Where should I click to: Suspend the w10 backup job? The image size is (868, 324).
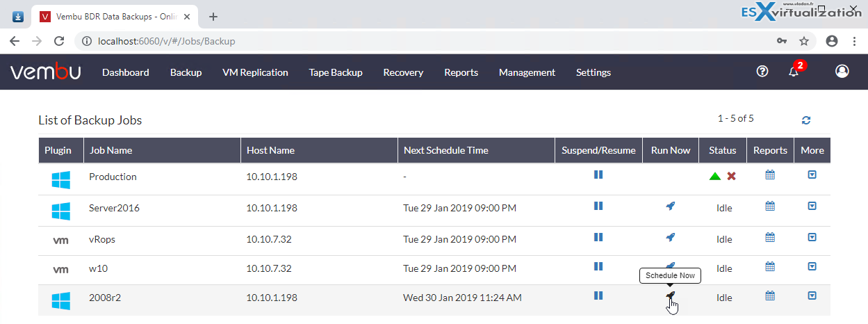click(x=598, y=266)
